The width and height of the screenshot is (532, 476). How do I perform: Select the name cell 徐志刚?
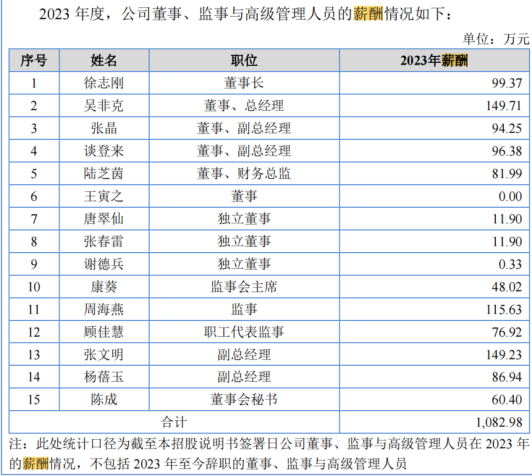tap(104, 83)
